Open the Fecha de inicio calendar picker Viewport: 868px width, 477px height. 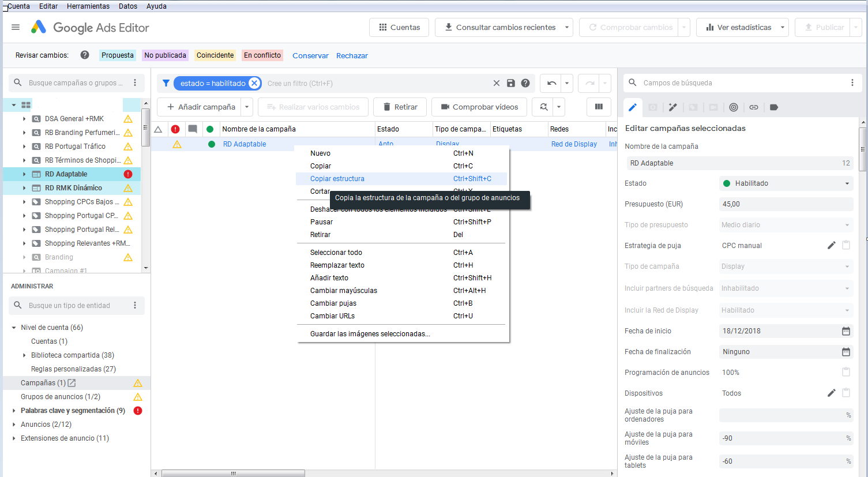(846, 331)
